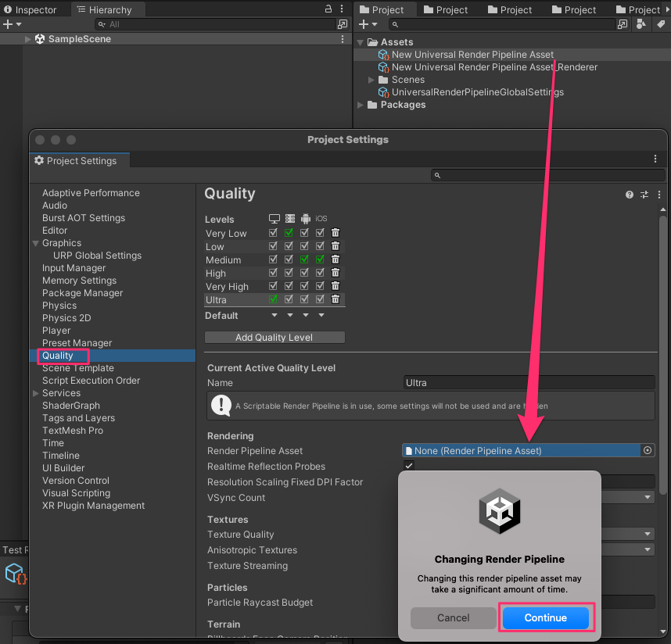Click the Add Quality Level button
Viewport: 671px width, 644px height.
[274, 337]
